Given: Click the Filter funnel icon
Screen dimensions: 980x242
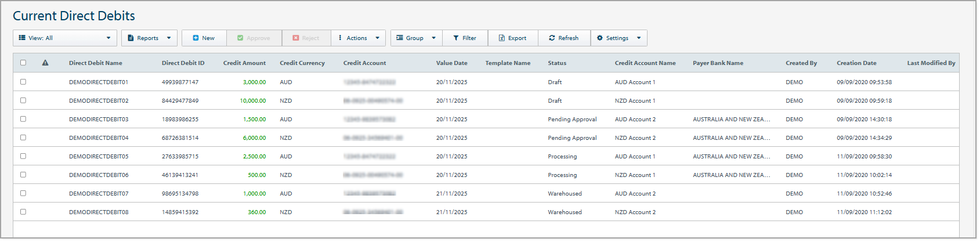Looking at the screenshot, I should 456,38.
